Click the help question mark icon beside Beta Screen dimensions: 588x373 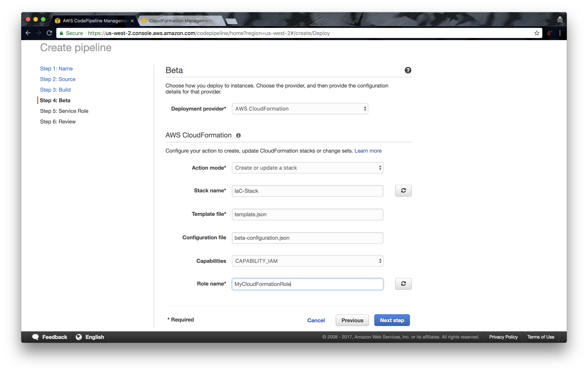point(408,70)
